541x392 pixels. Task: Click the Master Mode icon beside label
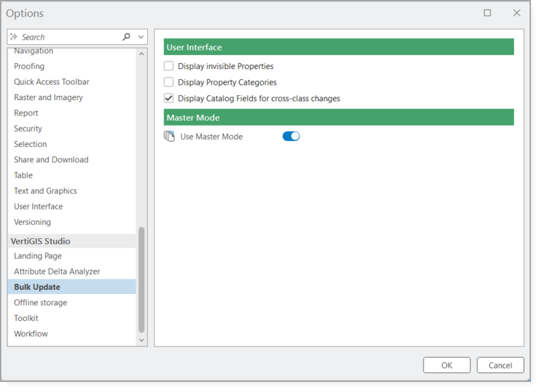(x=169, y=137)
